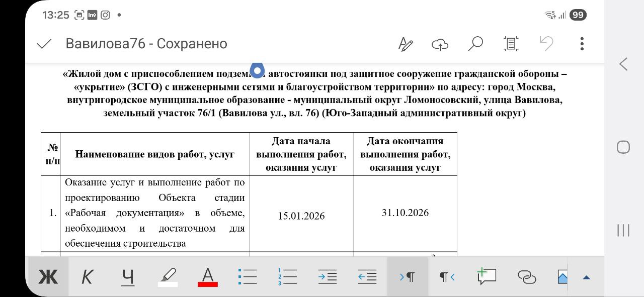Apply red font color
Viewport: 644px width, 297px height.
[208, 277]
